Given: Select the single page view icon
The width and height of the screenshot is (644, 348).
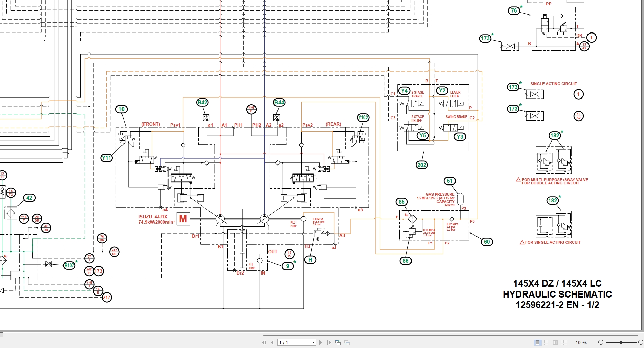Looking at the screenshot, I should 537,342.
